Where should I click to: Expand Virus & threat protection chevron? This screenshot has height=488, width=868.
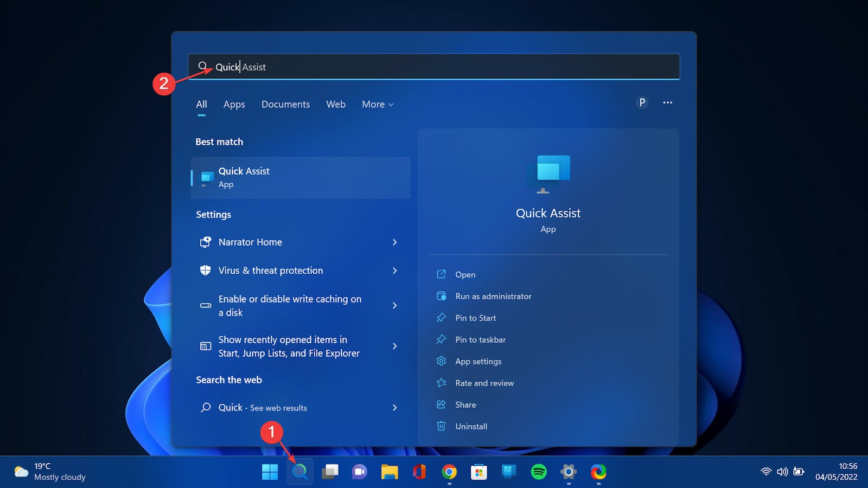(x=394, y=271)
